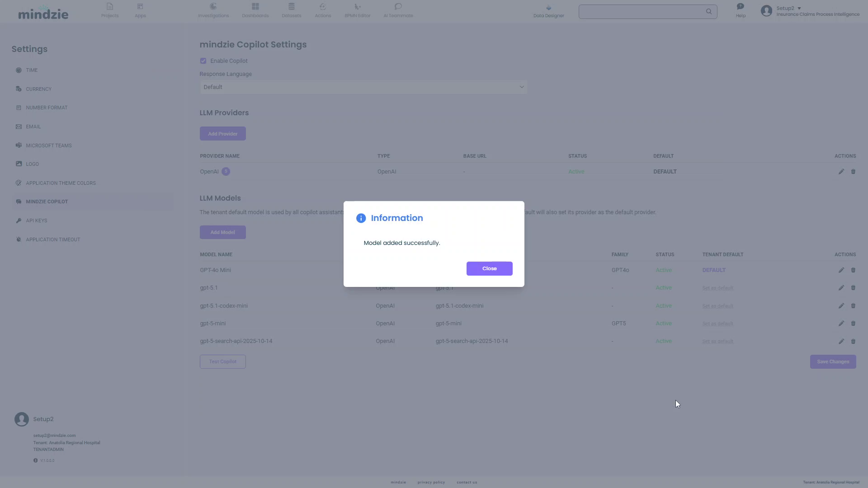Click the search magnifier icon

pos(709,12)
